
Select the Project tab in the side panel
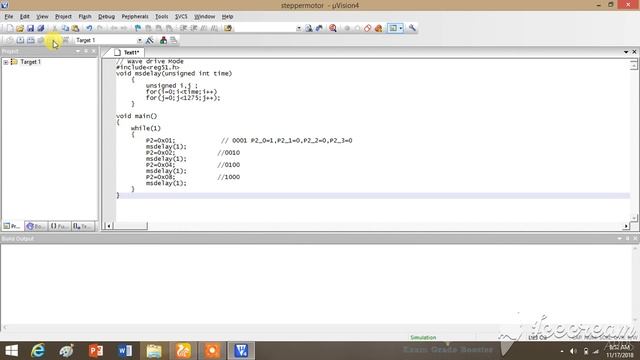[x=12, y=226]
